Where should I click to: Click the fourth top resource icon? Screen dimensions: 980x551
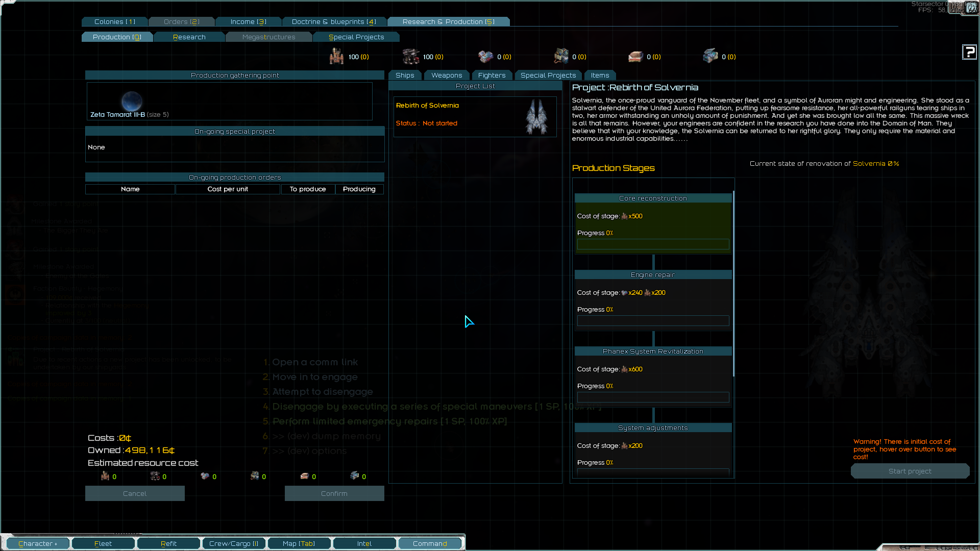click(x=561, y=56)
